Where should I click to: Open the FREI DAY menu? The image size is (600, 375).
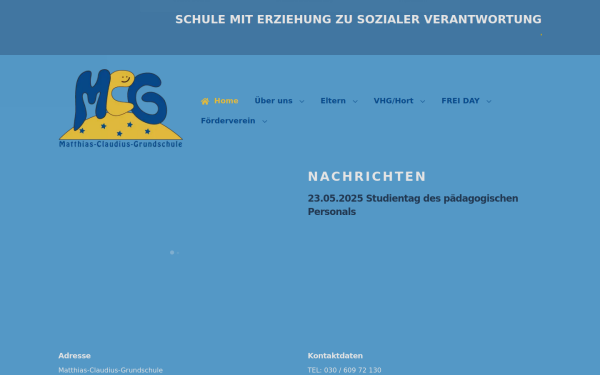click(x=460, y=101)
